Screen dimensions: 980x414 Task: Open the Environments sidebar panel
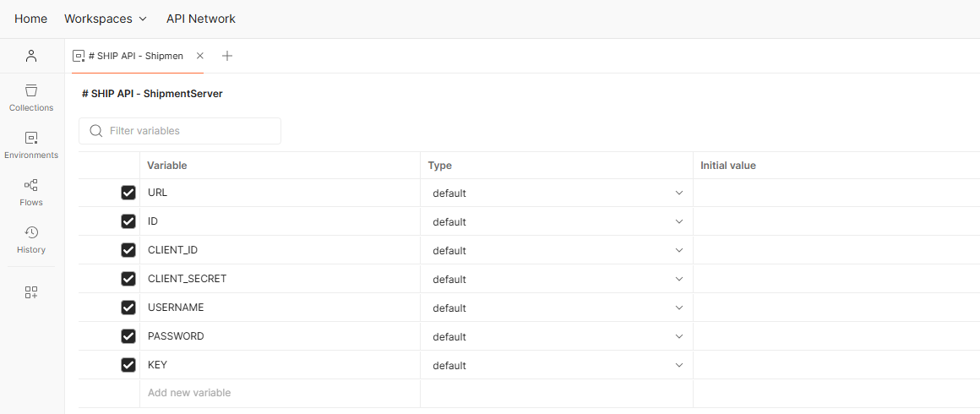[x=31, y=144]
